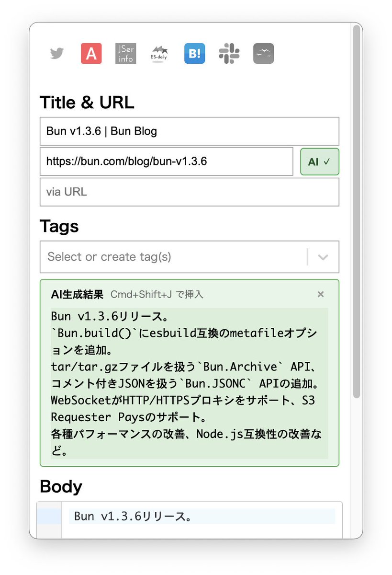Click the 'Body' heading

point(61,486)
